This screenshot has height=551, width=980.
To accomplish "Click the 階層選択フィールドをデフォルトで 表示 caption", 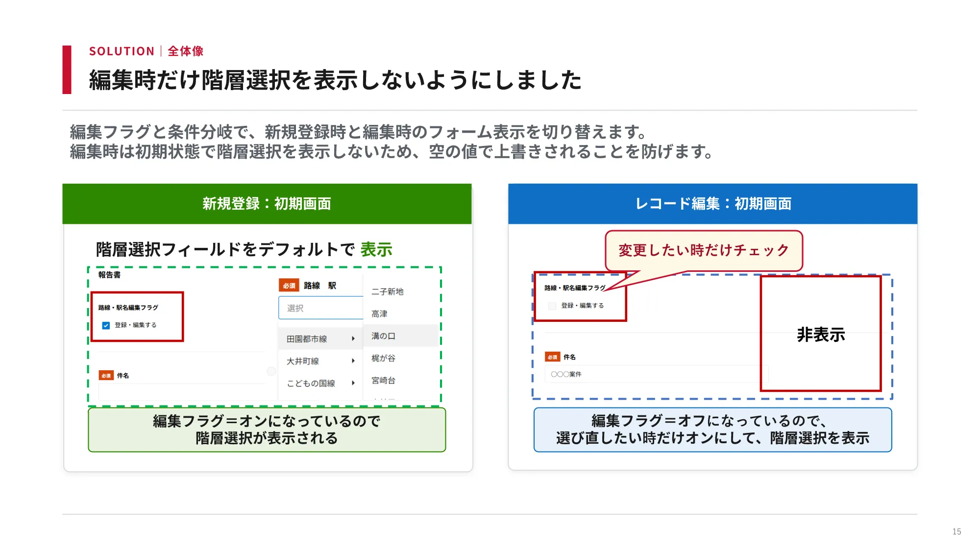I will [x=244, y=250].
